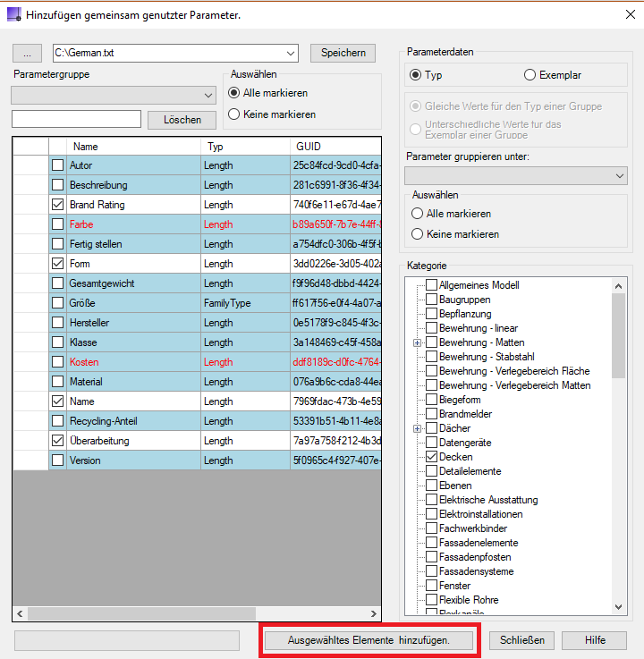The width and height of the screenshot is (644, 659).
Task: Check 'Bewehrung - Verlegebereich Fläche' category
Action: 431,371
